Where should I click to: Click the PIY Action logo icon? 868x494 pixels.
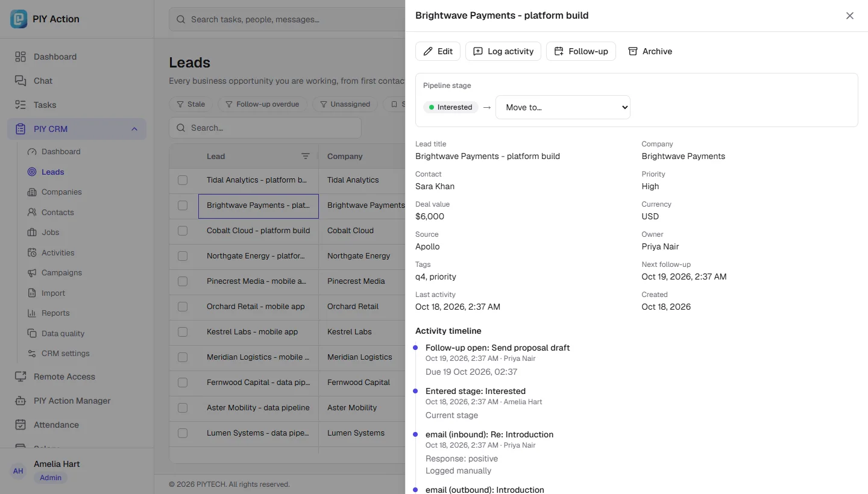coord(19,19)
